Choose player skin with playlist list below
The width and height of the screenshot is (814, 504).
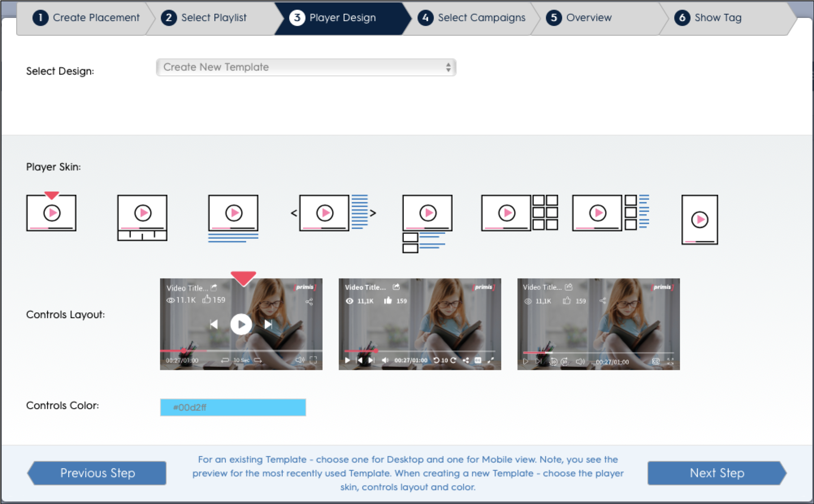click(x=427, y=223)
